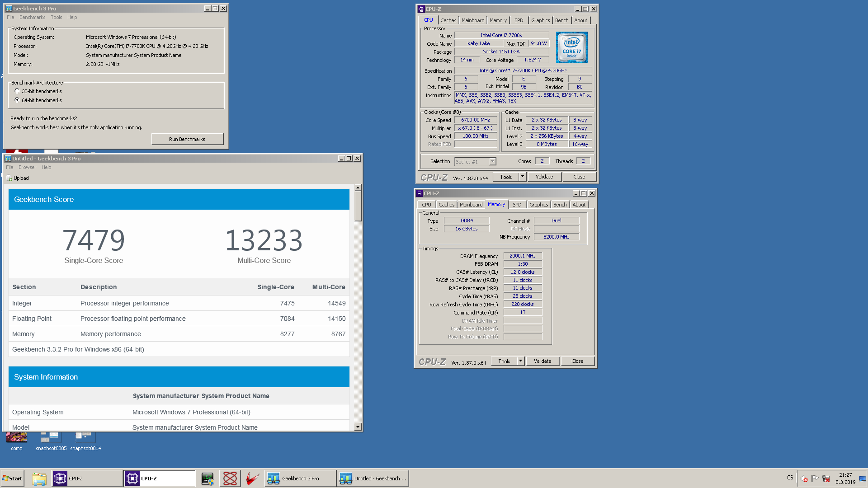Open the red knot icon in the taskbar
The image size is (868, 488).
[230, 479]
